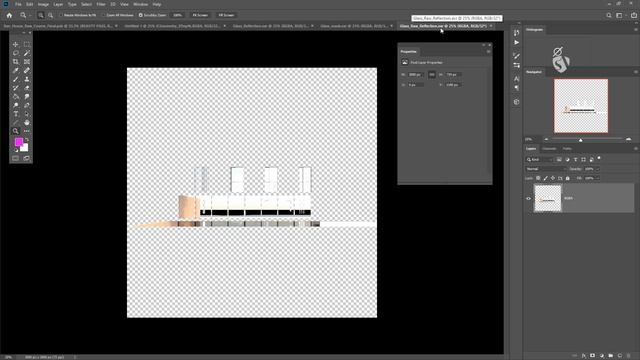Open the Window menu
Image resolution: width=640 pixels, height=360 pixels.
[140, 4]
